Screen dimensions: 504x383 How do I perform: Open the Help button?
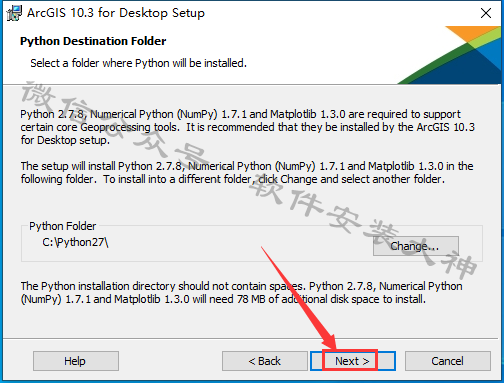point(76,361)
